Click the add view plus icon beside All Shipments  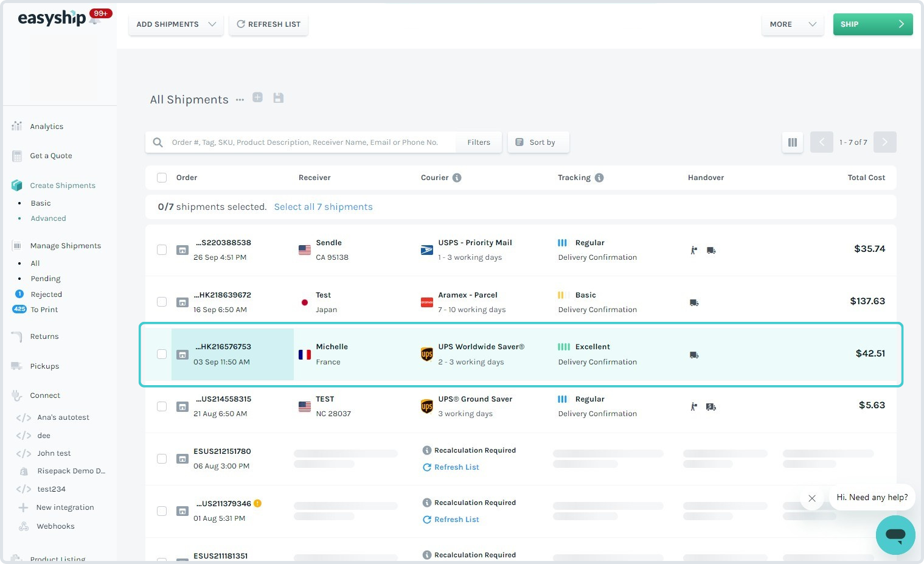coord(258,97)
